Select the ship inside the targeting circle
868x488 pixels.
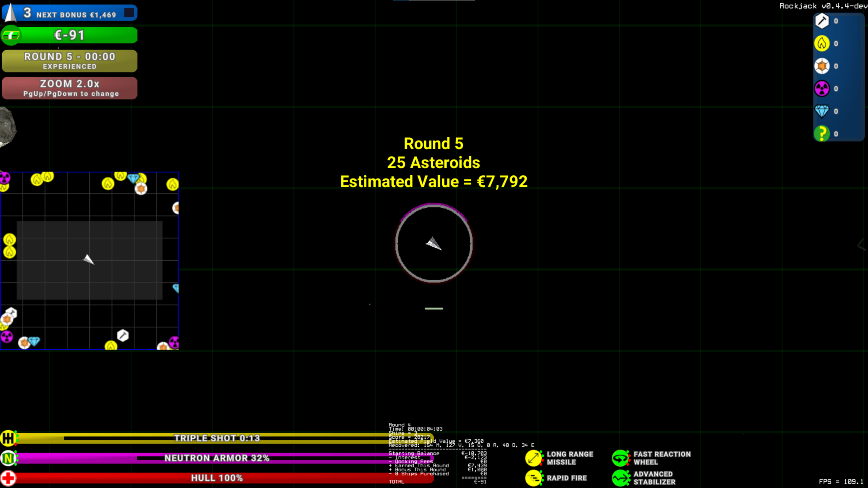click(434, 243)
